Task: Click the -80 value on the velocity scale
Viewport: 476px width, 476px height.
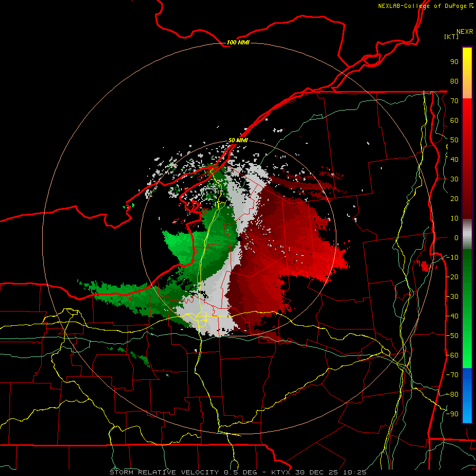Action: (x=452, y=395)
